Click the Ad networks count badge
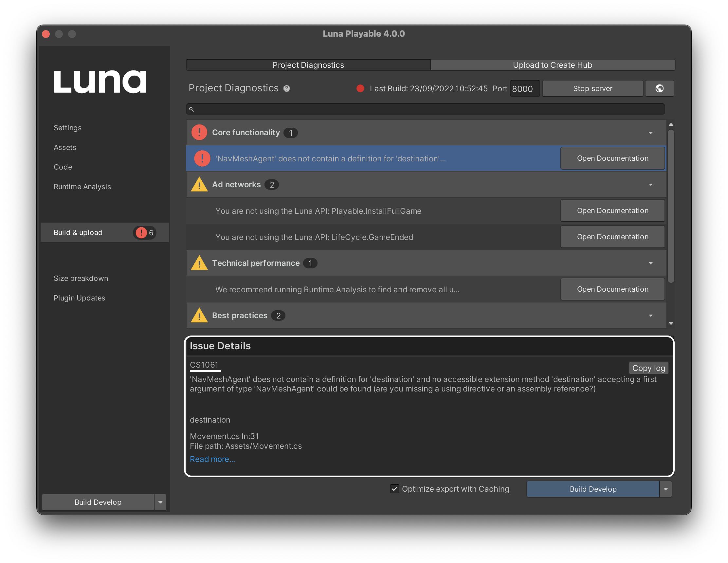Viewport: 728px width, 563px height. [272, 185]
